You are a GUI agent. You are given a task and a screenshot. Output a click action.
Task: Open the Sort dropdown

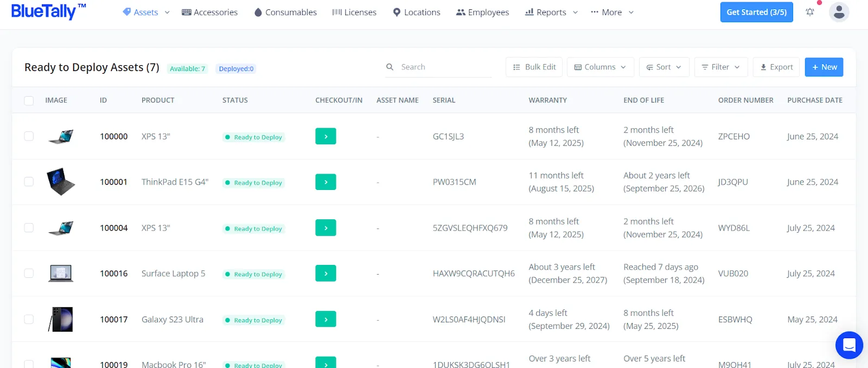(664, 67)
